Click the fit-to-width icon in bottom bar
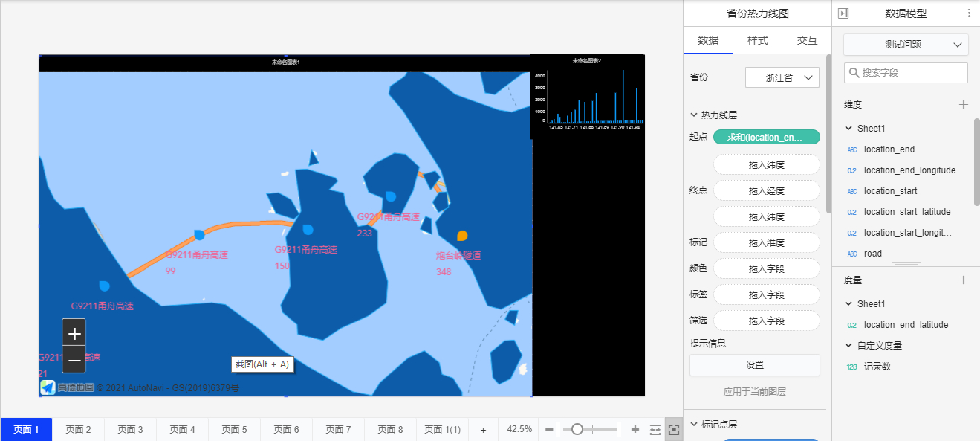The width and height of the screenshot is (980, 441). [655, 430]
